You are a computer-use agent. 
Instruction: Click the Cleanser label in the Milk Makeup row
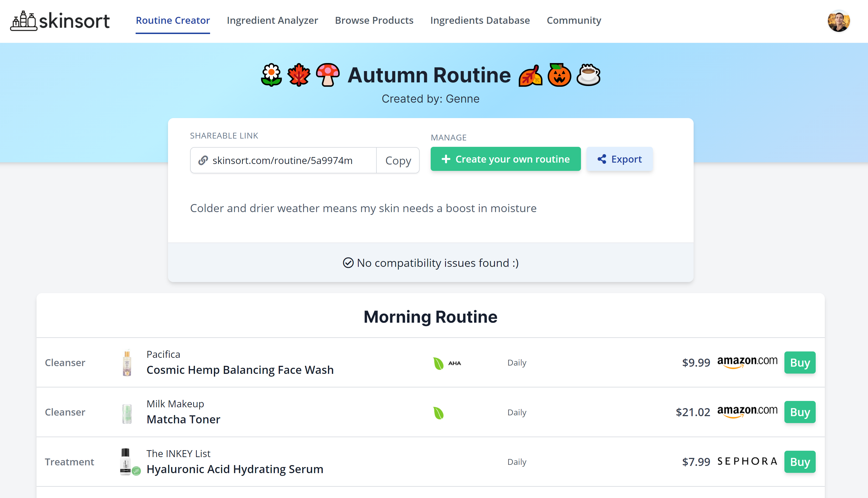click(65, 412)
